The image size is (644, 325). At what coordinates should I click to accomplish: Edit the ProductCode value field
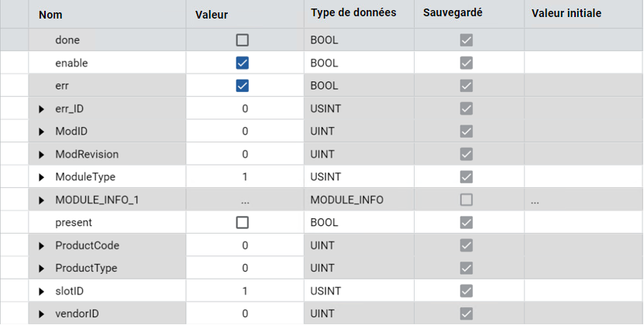click(x=245, y=245)
